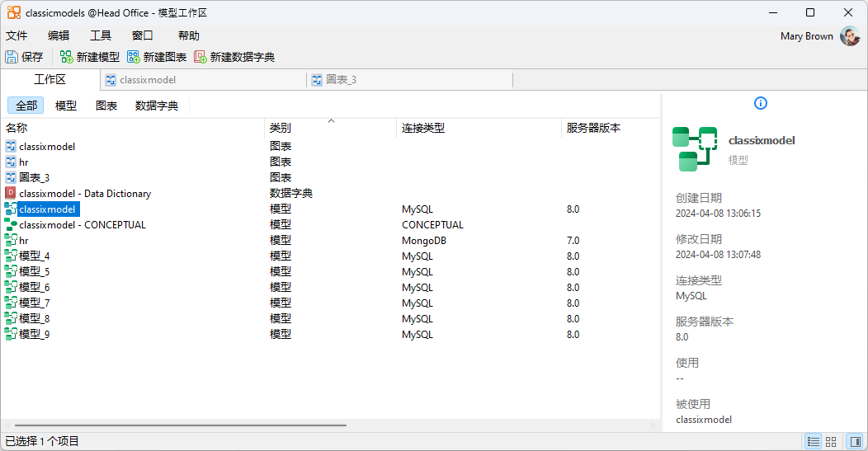Sort by the 服务器版本 column header

point(611,128)
